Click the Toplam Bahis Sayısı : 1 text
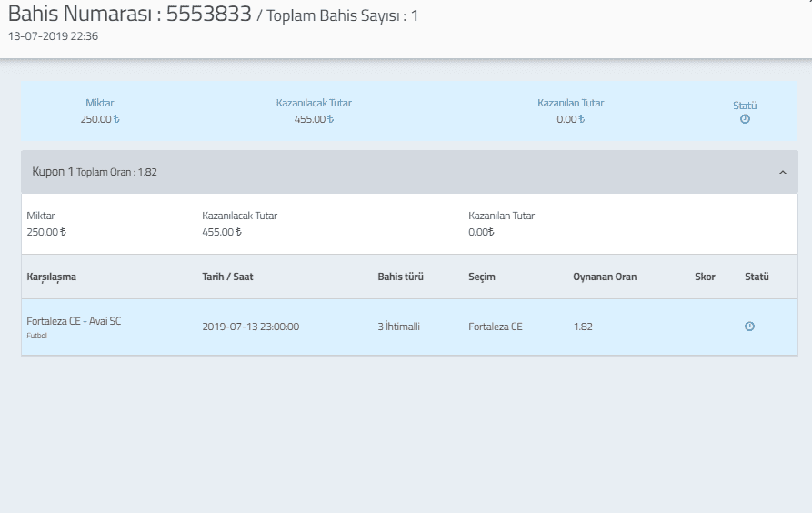 pos(342,15)
